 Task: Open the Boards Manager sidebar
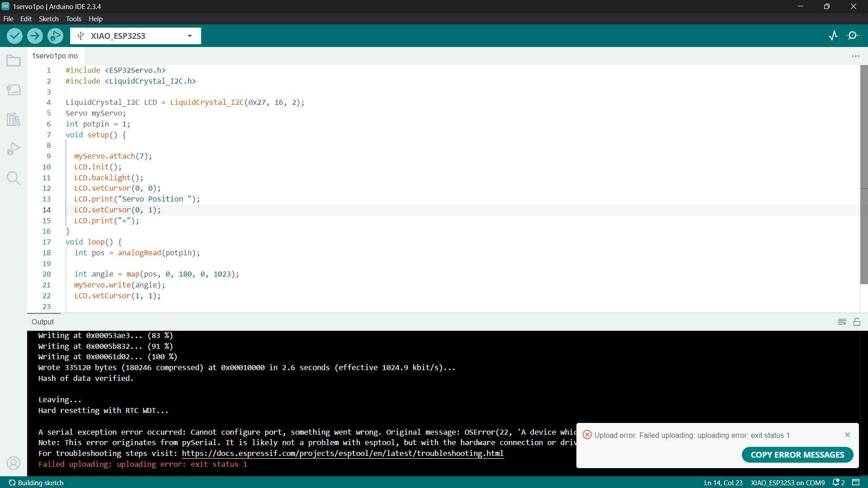coord(14,90)
